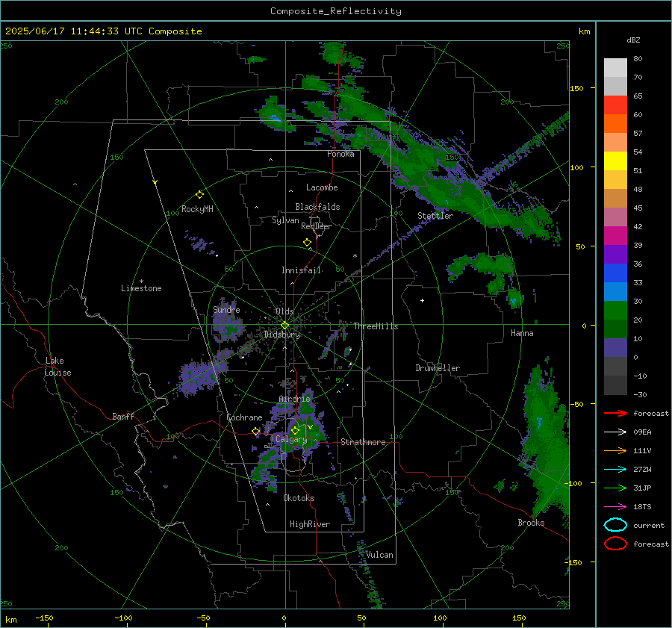Click the RockyMH label

(197, 209)
